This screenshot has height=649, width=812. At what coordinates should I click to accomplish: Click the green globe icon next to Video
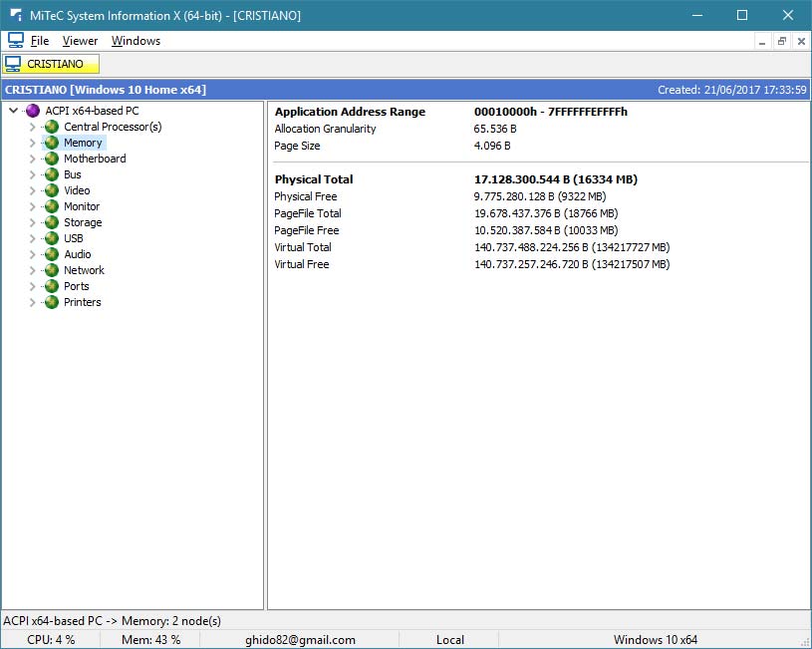point(52,190)
